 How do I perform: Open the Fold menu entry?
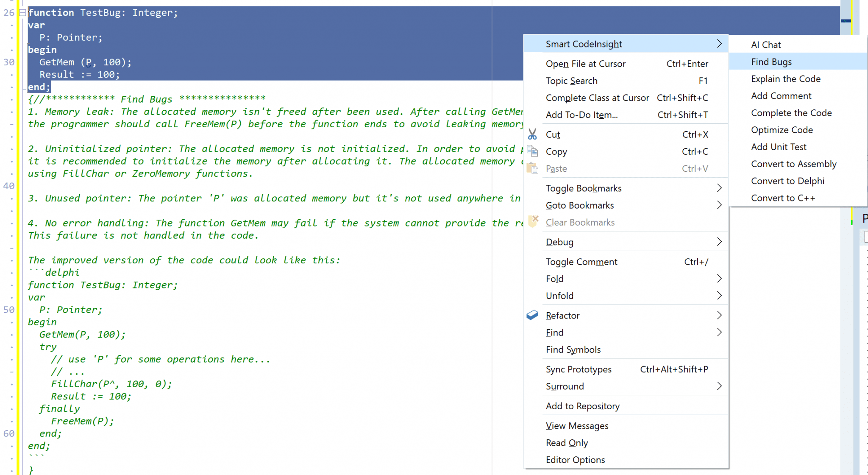click(626, 279)
